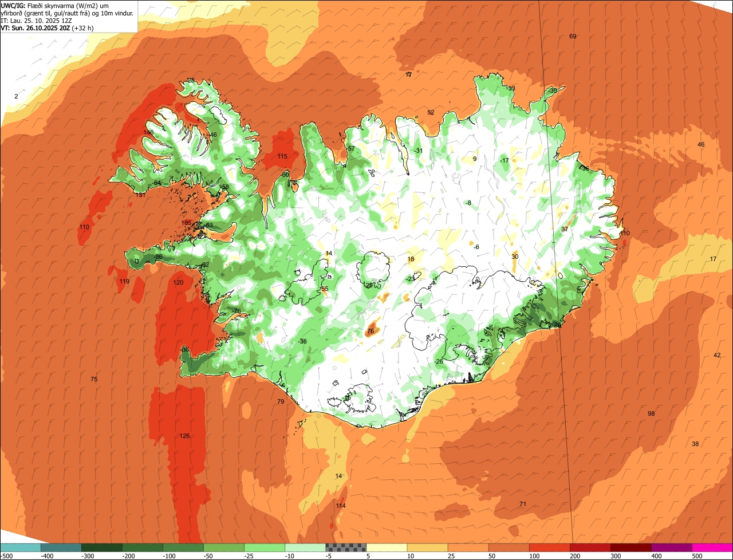Click the dark orange 50 to 100 legend swatch

(x=509, y=547)
